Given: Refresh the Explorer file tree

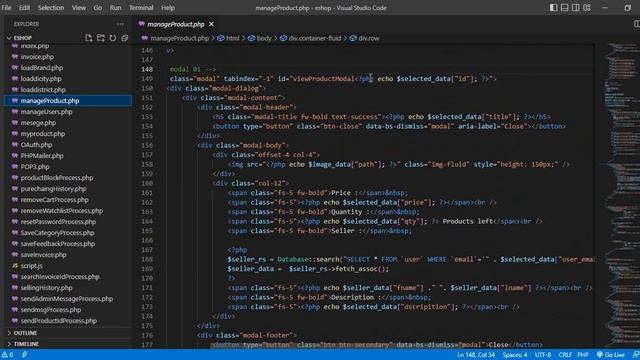Looking at the screenshot, I should pyautogui.click(x=113, y=38).
